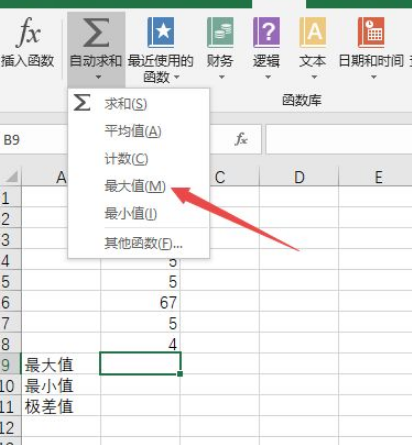The image size is (412, 445).
Task: Choose 平均值(A) from the menu
Action: 139,131
